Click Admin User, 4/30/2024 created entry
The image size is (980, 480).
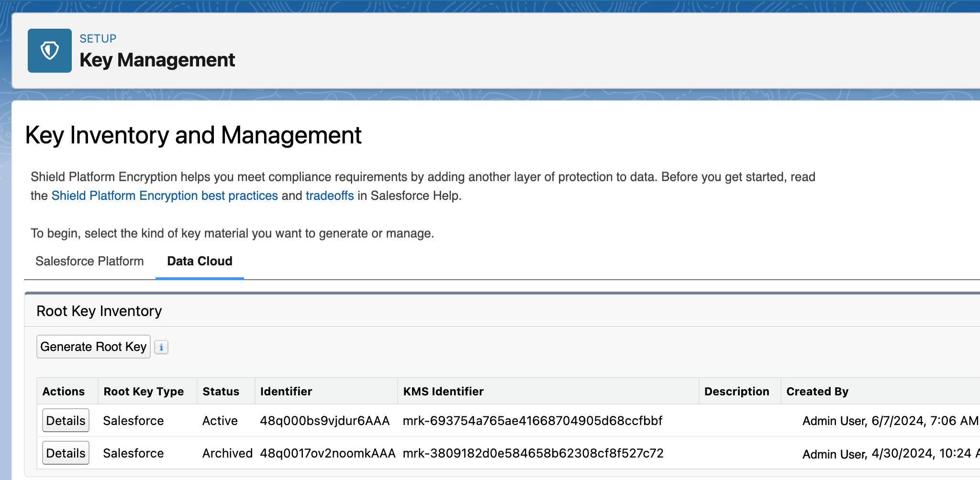[891, 453]
